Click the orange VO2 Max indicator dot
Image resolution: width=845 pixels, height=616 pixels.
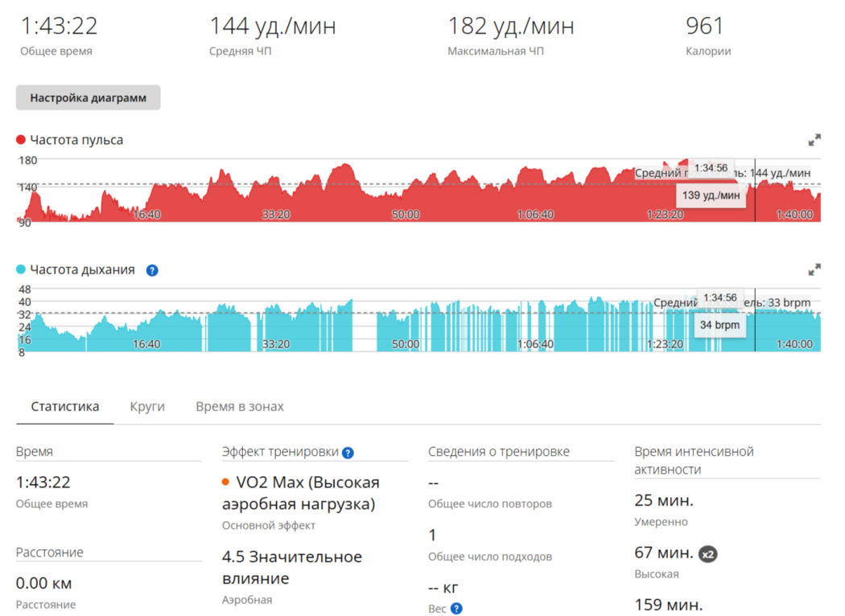[x=226, y=482]
